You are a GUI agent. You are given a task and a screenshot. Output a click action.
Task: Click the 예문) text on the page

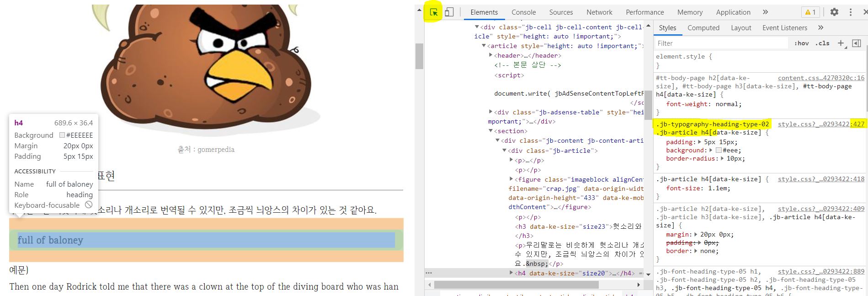19,270
